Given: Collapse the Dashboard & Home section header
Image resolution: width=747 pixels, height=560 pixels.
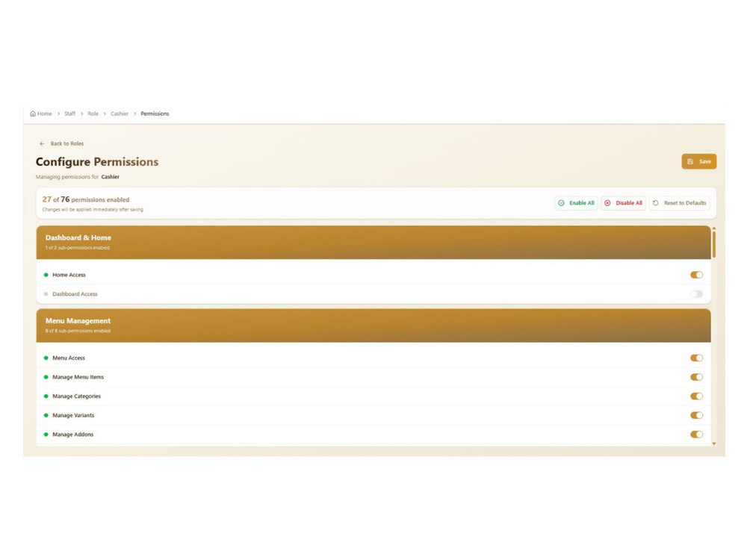Looking at the screenshot, I should [x=373, y=243].
